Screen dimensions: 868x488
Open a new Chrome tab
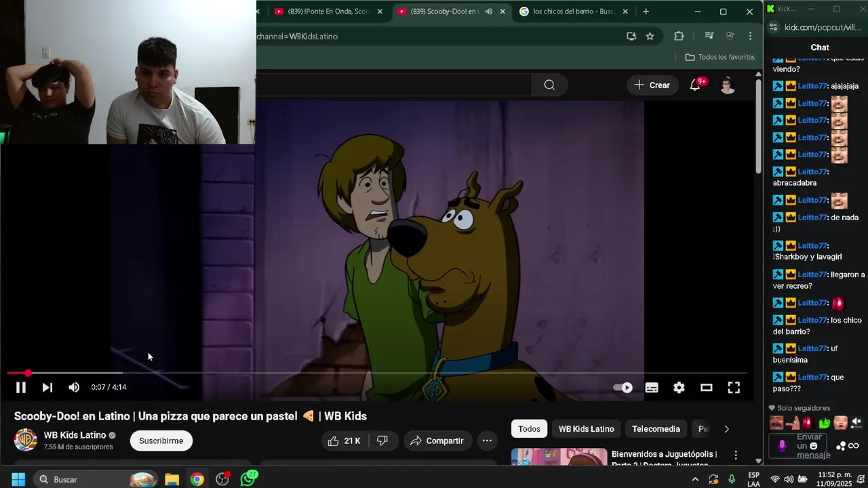(x=646, y=12)
